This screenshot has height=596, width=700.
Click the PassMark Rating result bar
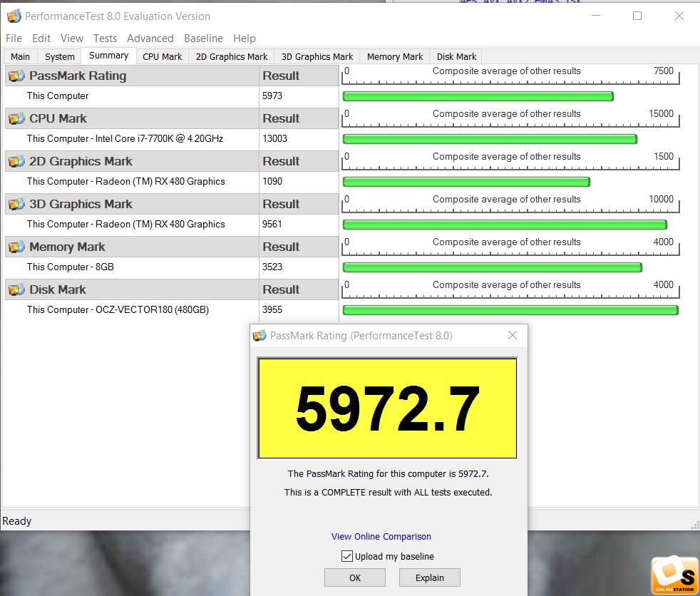[x=478, y=96]
